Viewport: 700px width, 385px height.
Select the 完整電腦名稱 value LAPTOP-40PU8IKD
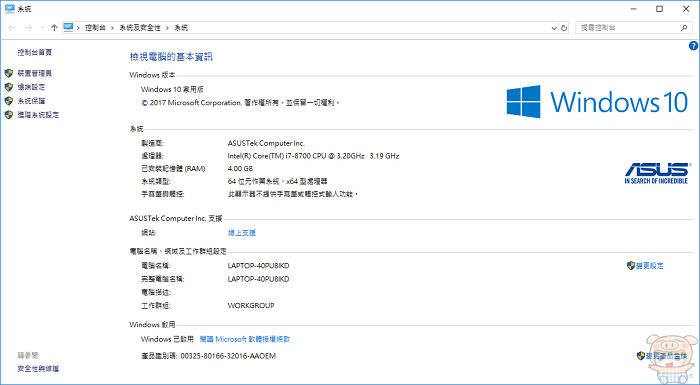[x=258, y=279]
